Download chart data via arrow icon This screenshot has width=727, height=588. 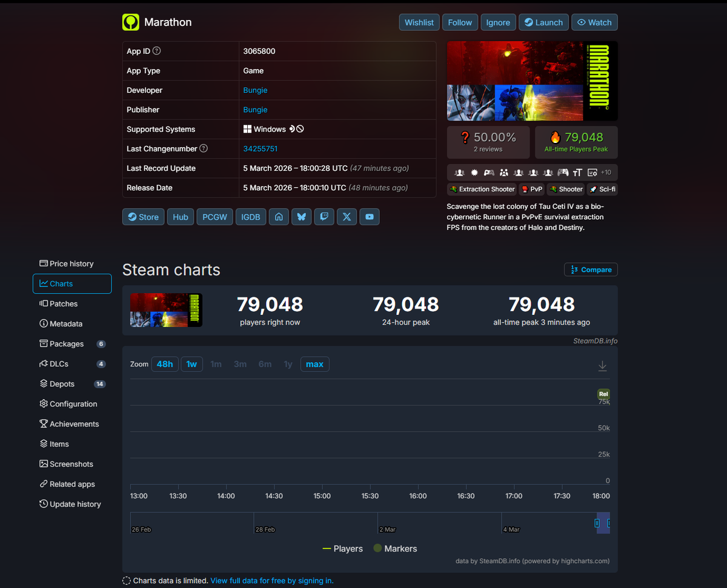point(602,366)
